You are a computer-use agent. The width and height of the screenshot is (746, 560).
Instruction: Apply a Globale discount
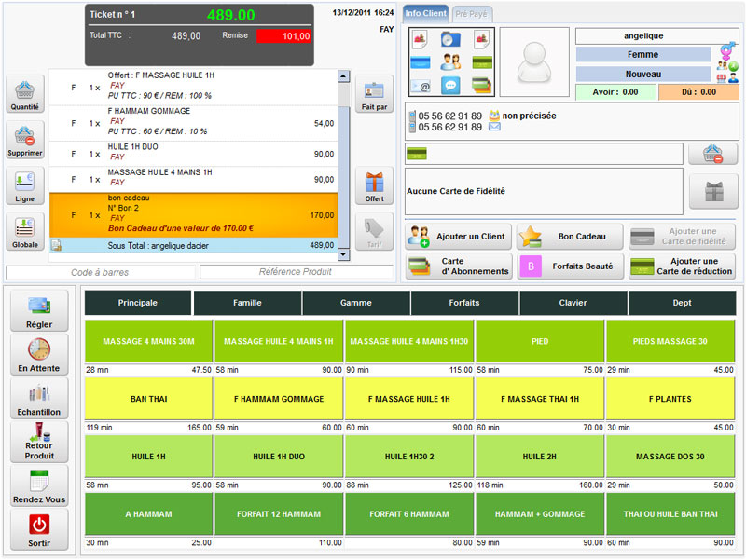coord(25,231)
